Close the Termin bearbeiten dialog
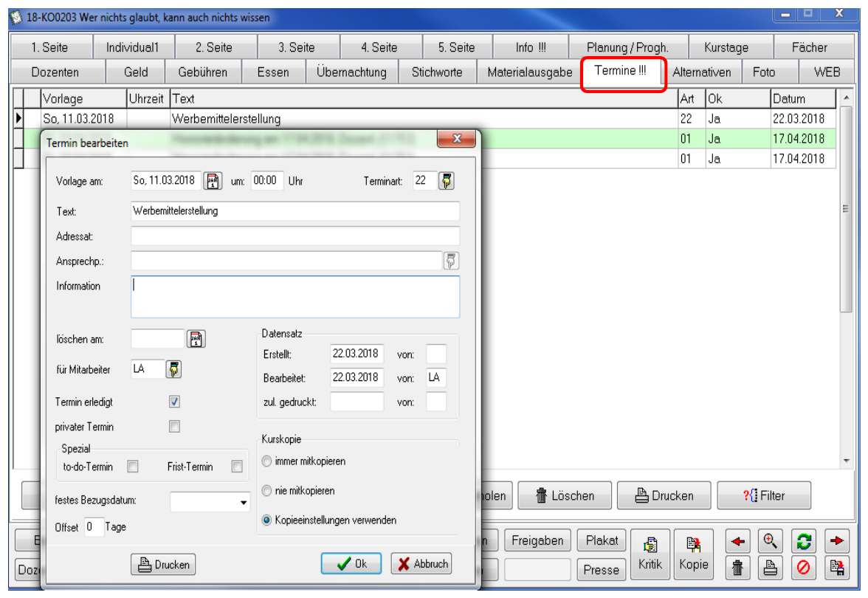 pos(457,139)
